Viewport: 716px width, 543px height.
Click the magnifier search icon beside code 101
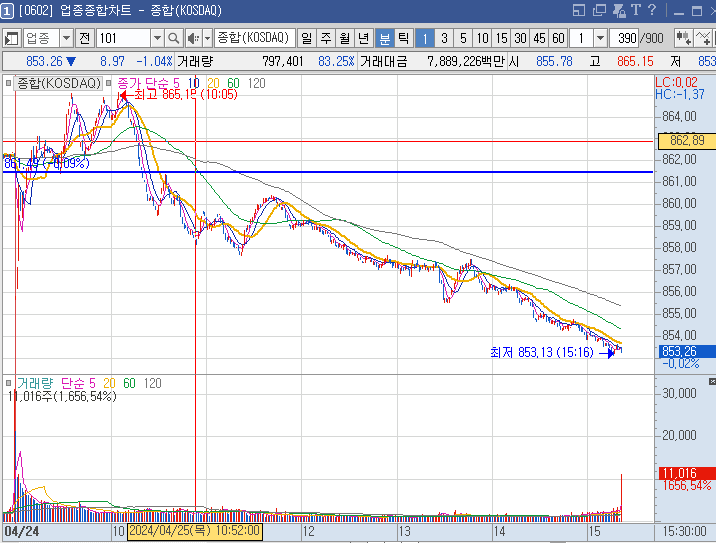tap(173, 38)
